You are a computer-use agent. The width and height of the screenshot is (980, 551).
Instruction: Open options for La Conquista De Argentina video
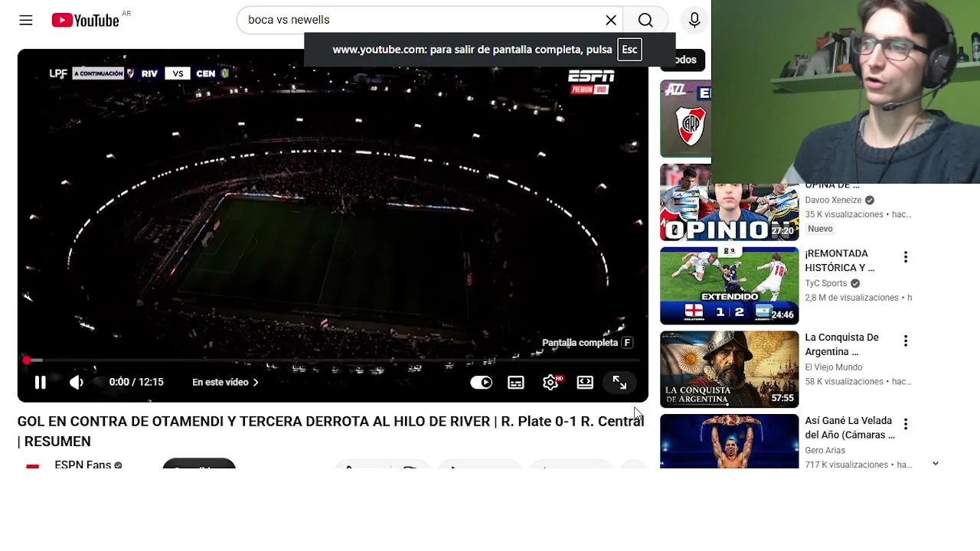click(x=906, y=341)
